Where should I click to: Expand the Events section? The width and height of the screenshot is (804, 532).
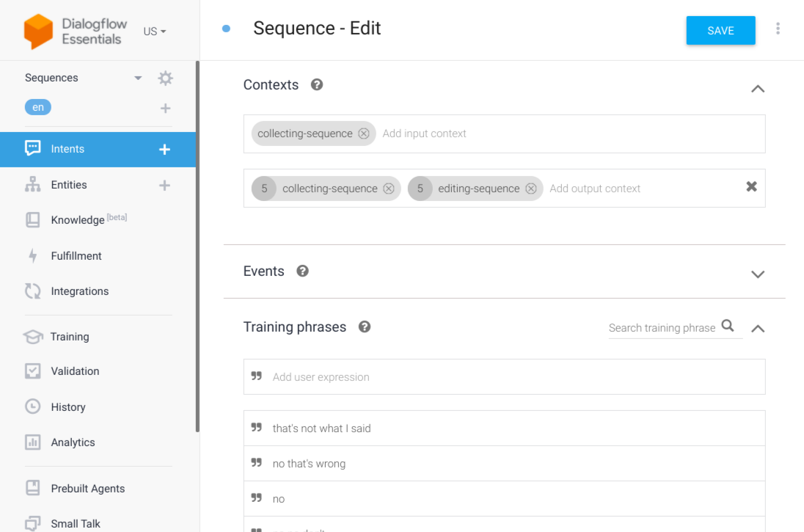click(x=758, y=274)
